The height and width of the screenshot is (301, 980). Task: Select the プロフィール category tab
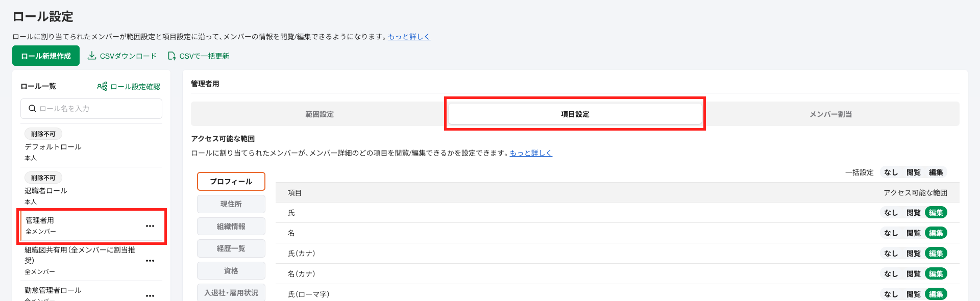pyautogui.click(x=231, y=182)
